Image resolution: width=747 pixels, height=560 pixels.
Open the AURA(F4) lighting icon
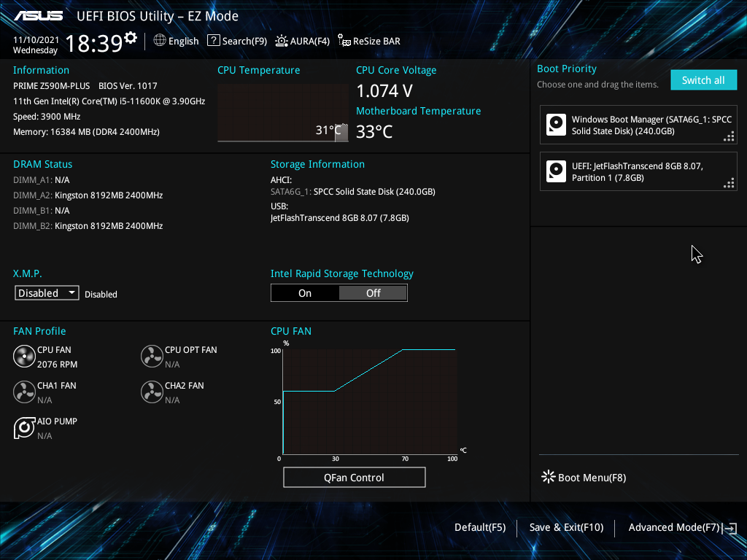pyautogui.click(x=282, y=41)
